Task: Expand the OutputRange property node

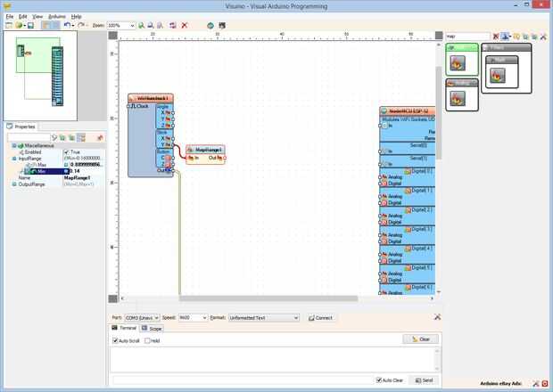Action: click(x=14, y=184)
